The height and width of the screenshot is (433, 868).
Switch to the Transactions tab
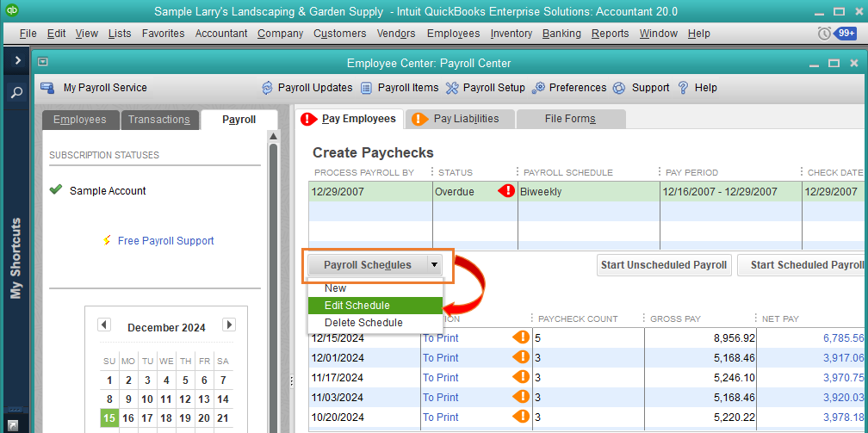point(160,120)
